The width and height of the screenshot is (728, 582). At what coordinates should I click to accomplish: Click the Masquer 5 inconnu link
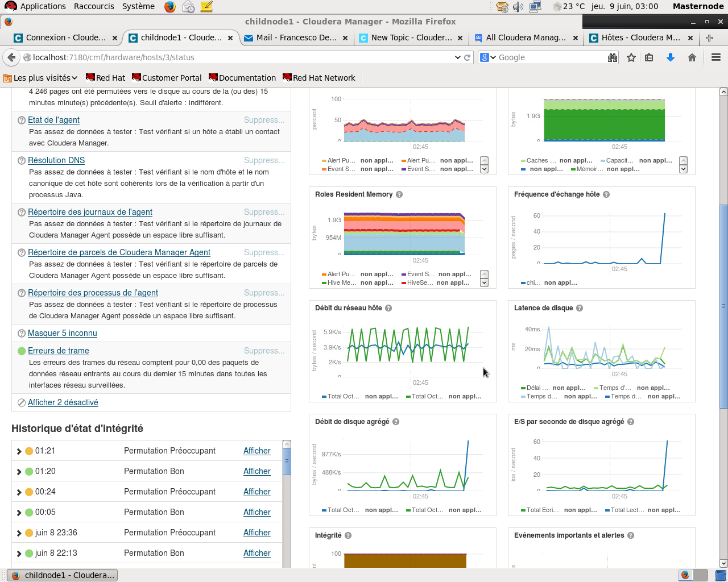tap(61, 332)
